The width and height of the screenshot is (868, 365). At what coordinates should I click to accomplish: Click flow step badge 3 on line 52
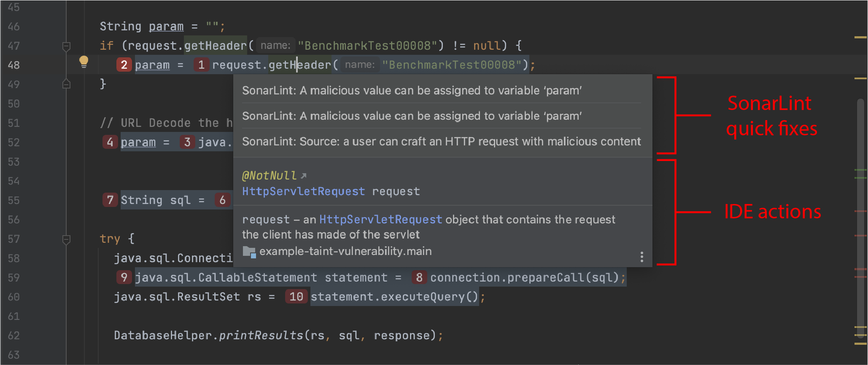pyautogui.click(x=187, y=142)
